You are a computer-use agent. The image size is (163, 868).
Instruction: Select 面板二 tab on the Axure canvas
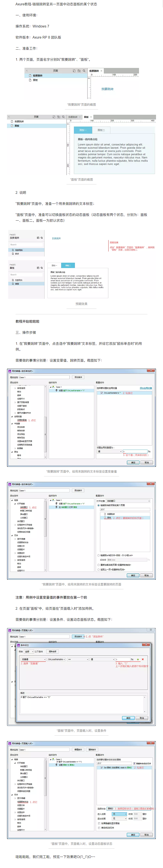coord(101,130)
